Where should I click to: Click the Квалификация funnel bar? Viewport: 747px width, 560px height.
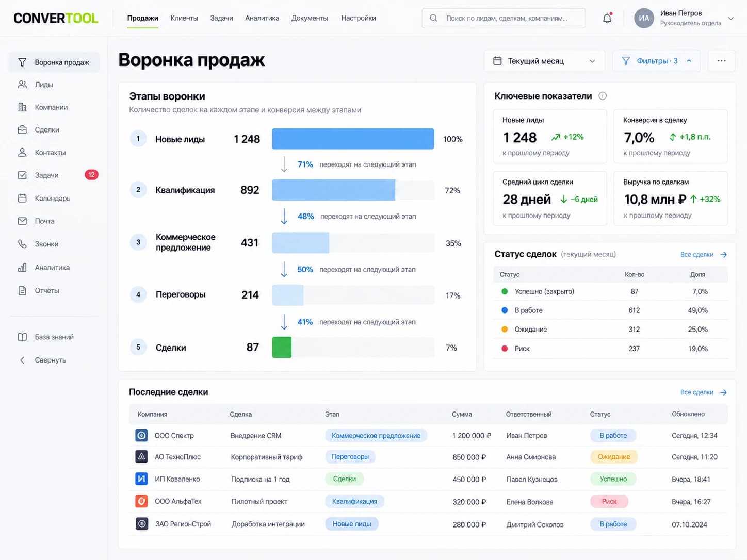(x=334, y=190)
